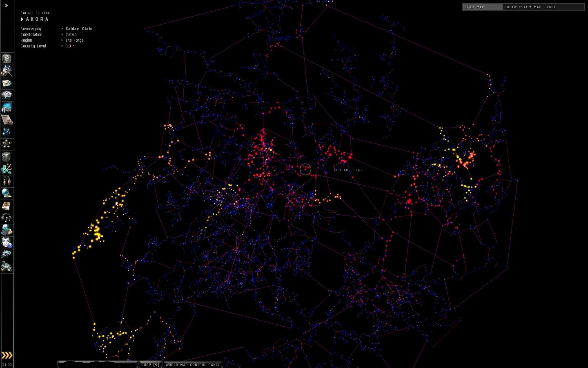The width and height of the screenshot is (588, 368).
Task: Launch the in-game browser globe icon
Action: click(x=7, y=193)
